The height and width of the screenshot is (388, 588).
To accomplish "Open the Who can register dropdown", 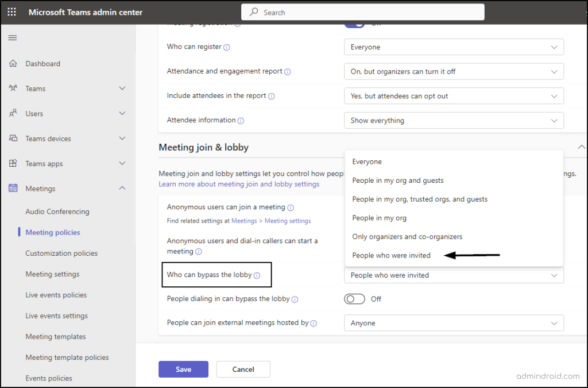I will coord(454,47).
